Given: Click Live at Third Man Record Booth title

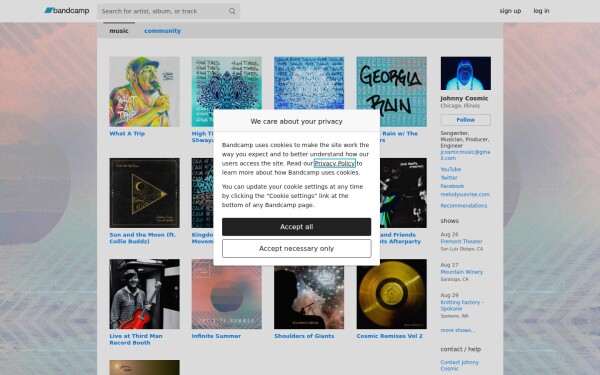Looking at the screenshot, I should tap(136, 339).
